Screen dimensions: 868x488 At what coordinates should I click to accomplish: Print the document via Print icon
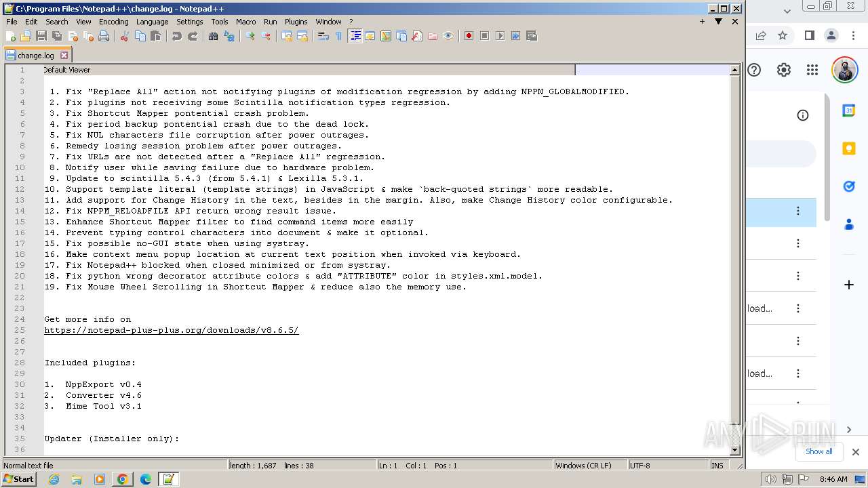click(104, 36)
